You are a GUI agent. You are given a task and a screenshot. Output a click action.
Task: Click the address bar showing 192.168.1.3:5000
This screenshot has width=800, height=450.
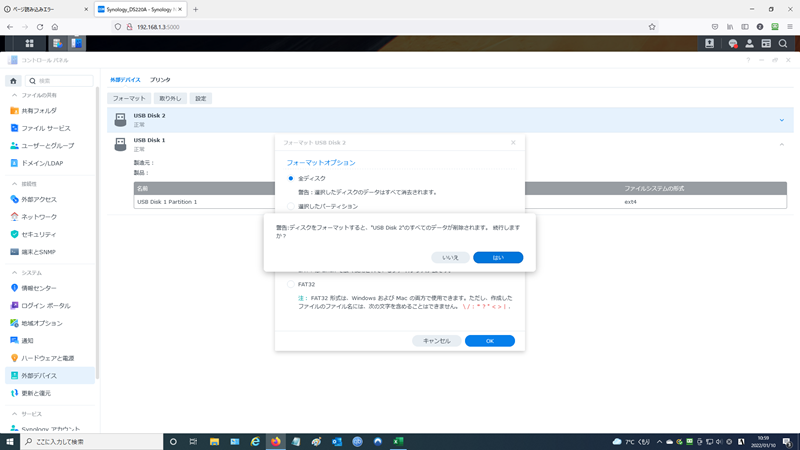click(x=383, y=27)
